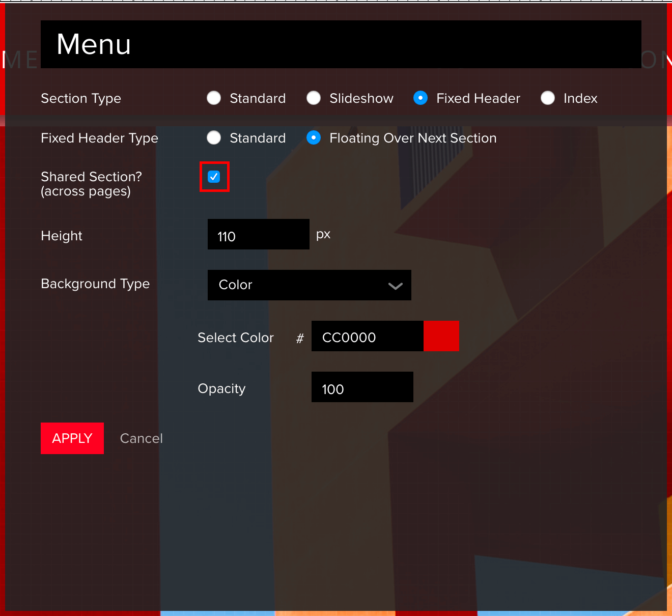Choose Floating Over Next Section option
The height and width of the screenshot is (616, 672).
pyautogui.click(x=314, y=137)
